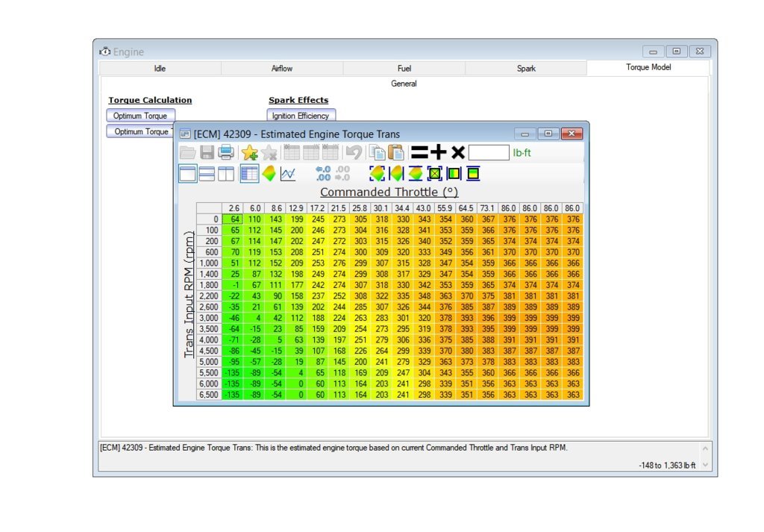Select the 1,400 rpm row header

pos(209,275)
